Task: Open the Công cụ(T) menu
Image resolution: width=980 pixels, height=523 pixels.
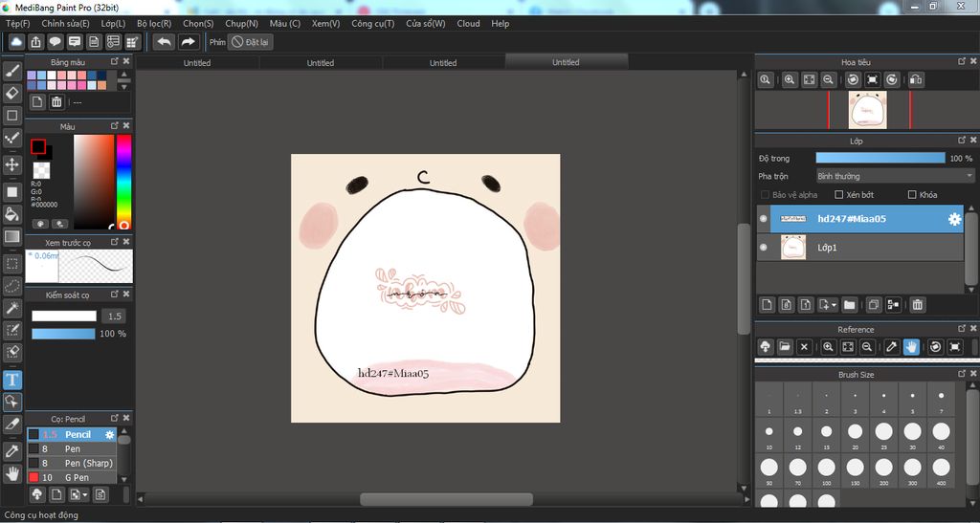Action: pos(372,23)
